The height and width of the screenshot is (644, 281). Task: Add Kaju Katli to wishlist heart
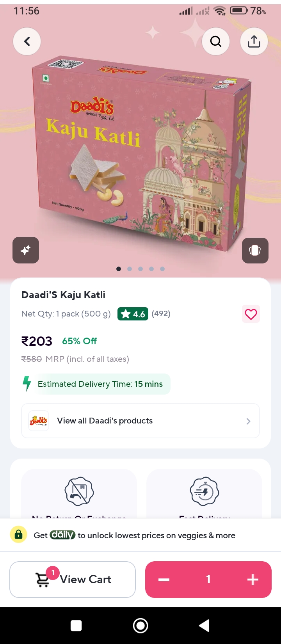(x=251, y=314)
